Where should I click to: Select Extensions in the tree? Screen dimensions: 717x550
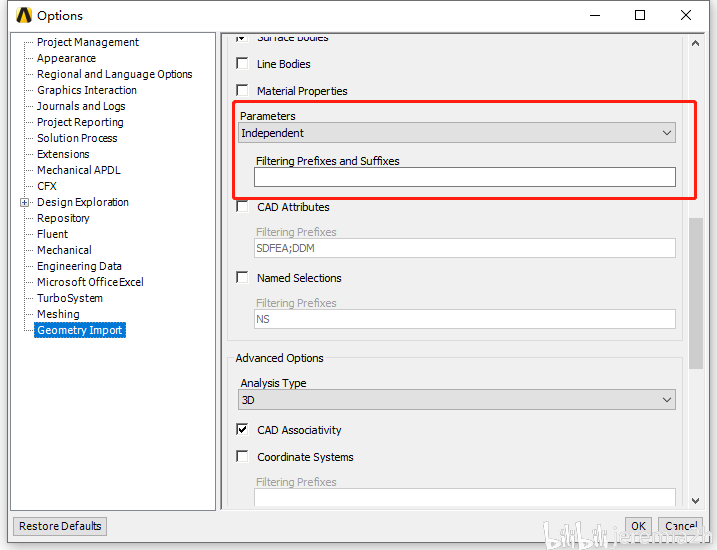point(63,154)
